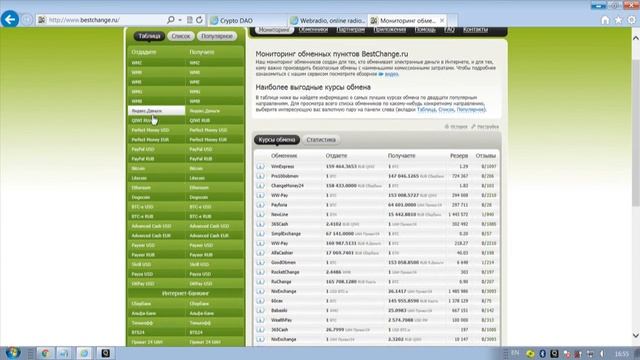Click the info icon for Baksolo row
The image size is (640, 360).
[260, 311]
